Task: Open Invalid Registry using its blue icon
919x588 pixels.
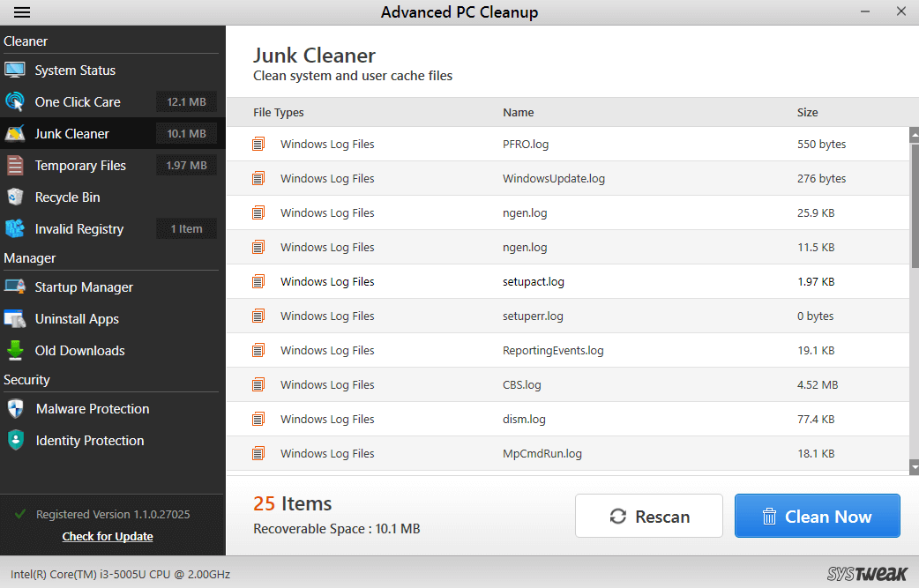Action: [15, 228]
